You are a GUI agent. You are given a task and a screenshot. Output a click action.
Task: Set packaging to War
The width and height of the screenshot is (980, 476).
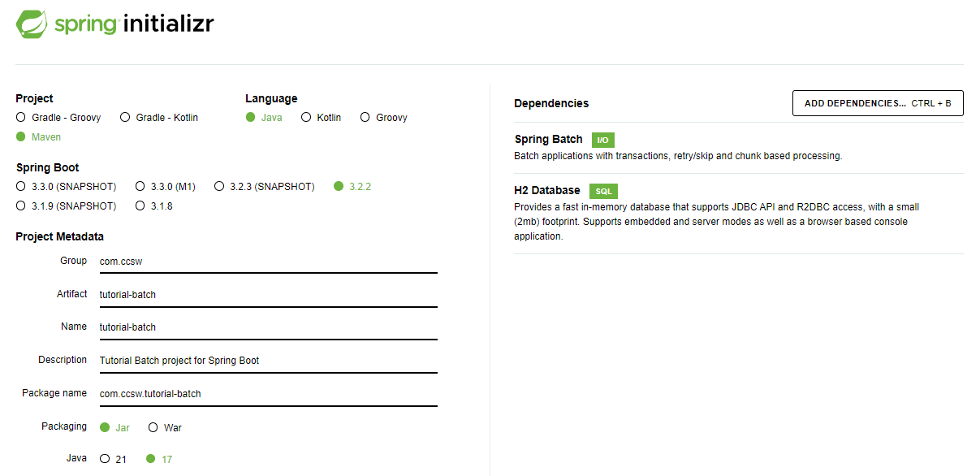(x=153, y=428)
